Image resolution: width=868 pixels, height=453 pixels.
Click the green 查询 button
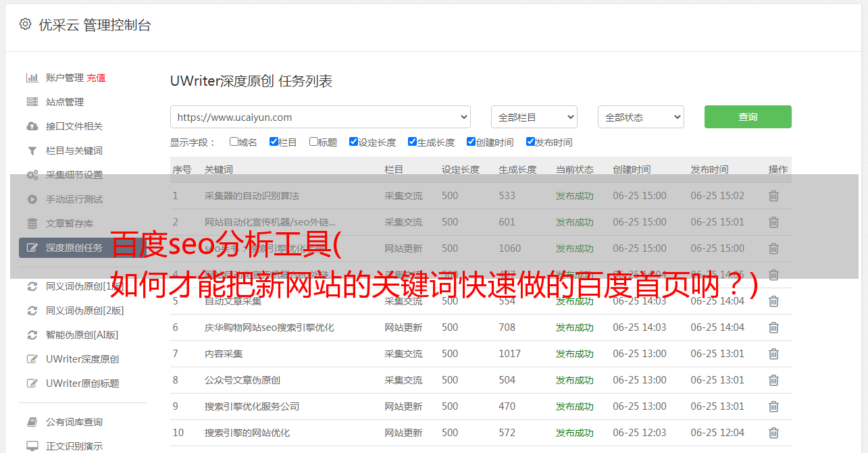(747, 117)
